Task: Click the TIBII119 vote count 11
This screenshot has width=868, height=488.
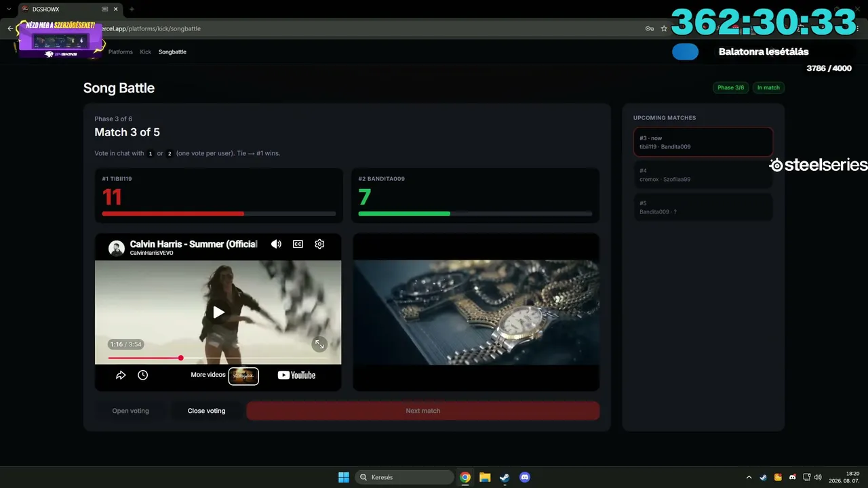Action: click(x=112, y=197)
